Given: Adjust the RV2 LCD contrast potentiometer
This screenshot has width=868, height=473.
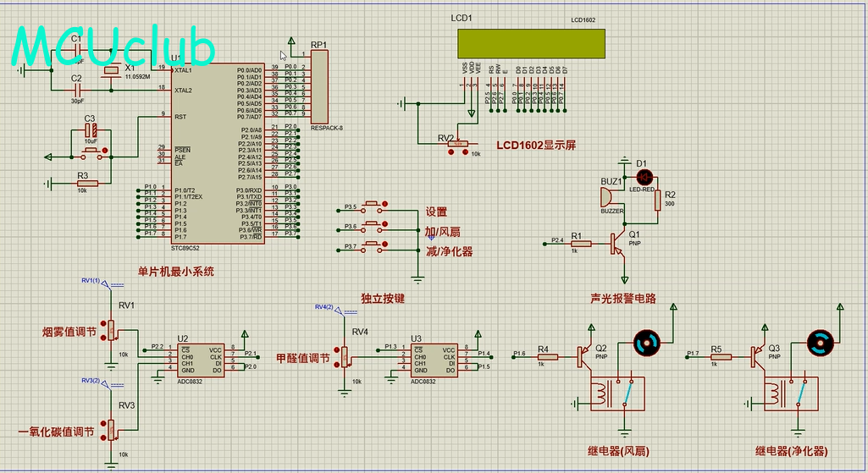Looking at the screenshot, I should [x=458, y=145].
